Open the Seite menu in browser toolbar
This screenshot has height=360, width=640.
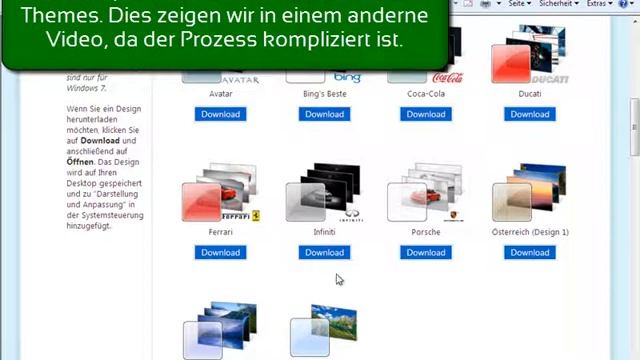pos(519,4)
